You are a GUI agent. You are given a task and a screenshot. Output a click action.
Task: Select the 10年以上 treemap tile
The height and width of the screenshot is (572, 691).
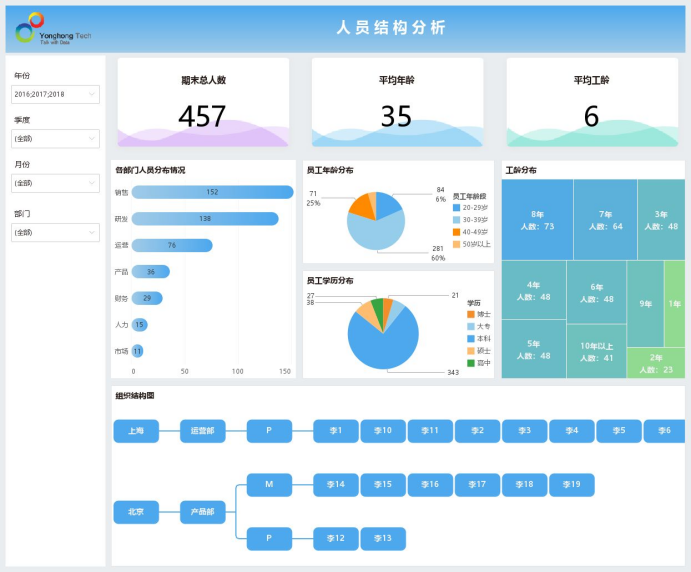point(596,351)
